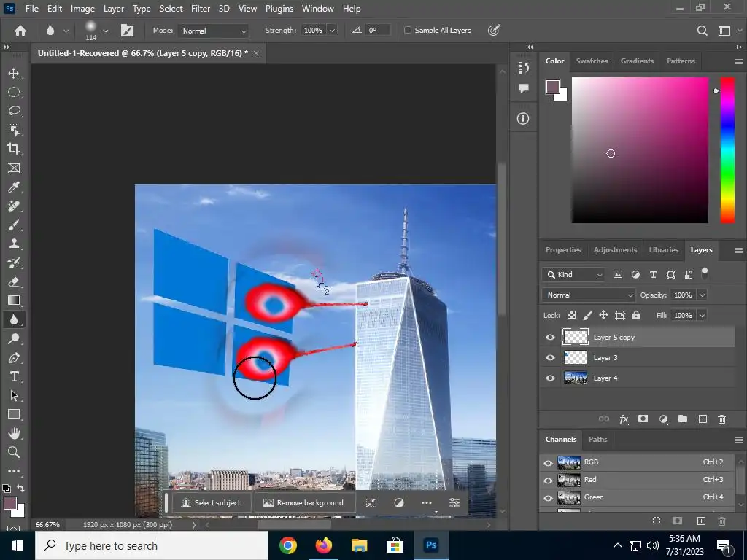The image size is (747, 560).
Task: Select the Pen tool
Action: pyautogui.click(x=14, y=357)
